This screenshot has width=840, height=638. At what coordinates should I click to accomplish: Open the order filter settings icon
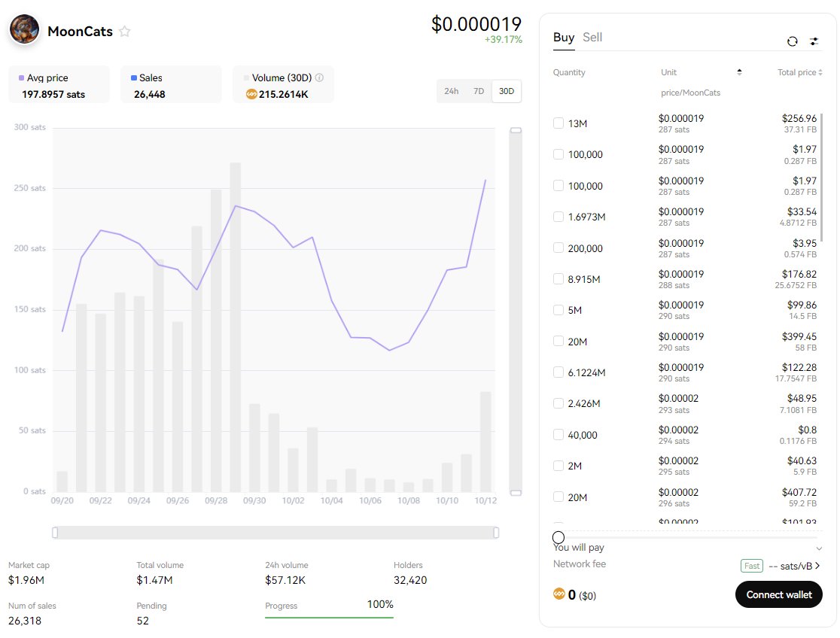(814, 42)
